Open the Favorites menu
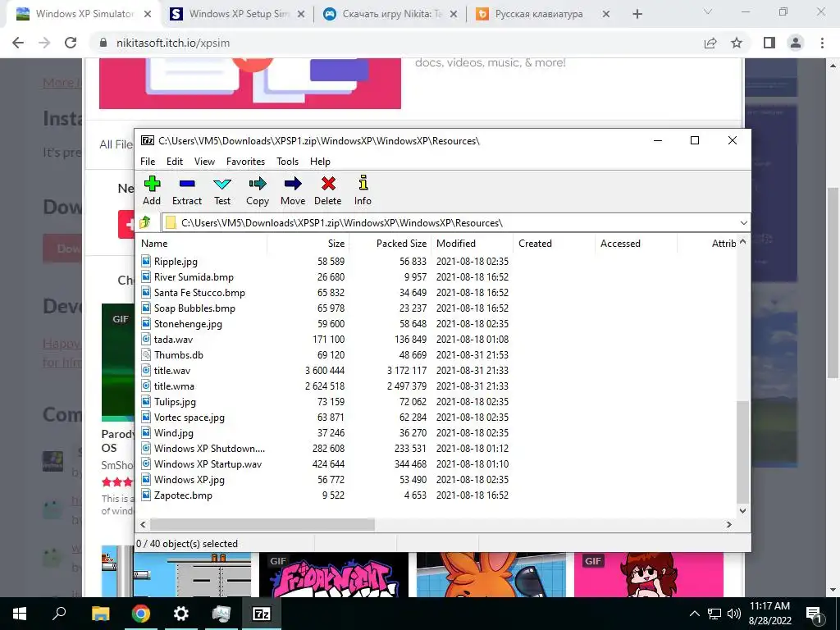The height and width of the screenshot is (630, 840). [245, 162]
